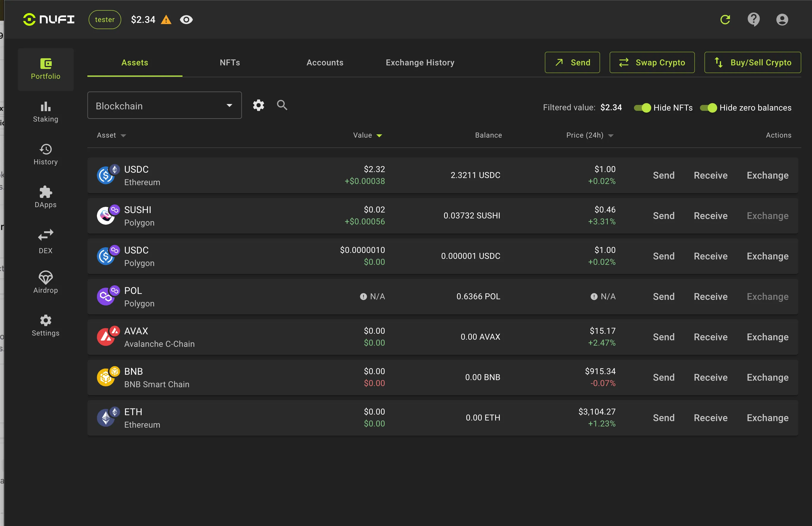
Task: Toggle balance visibility with the eye icon
Action: click(x=186, y=19)
